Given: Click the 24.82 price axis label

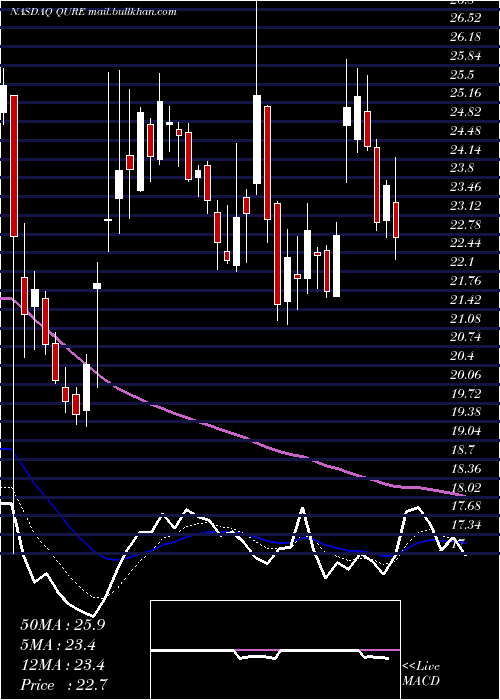Looking at the screenshot, I should point(465,112).
